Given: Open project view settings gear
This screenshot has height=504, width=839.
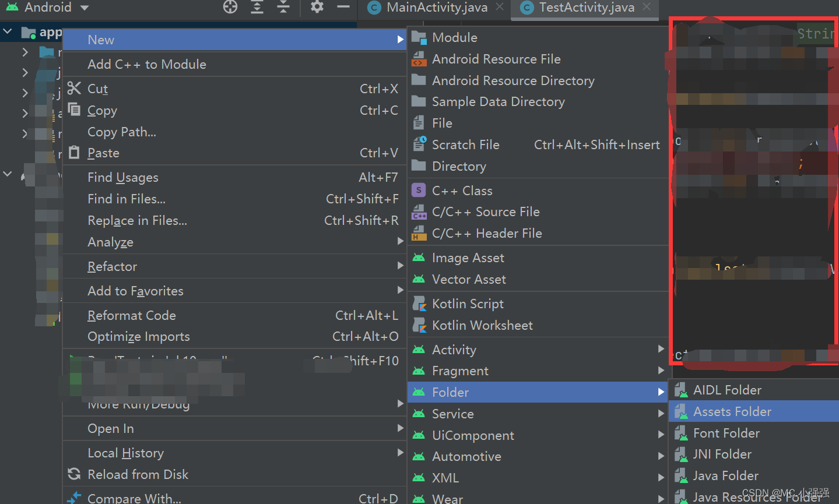Looking at the screenshot, I should point(317,7).
